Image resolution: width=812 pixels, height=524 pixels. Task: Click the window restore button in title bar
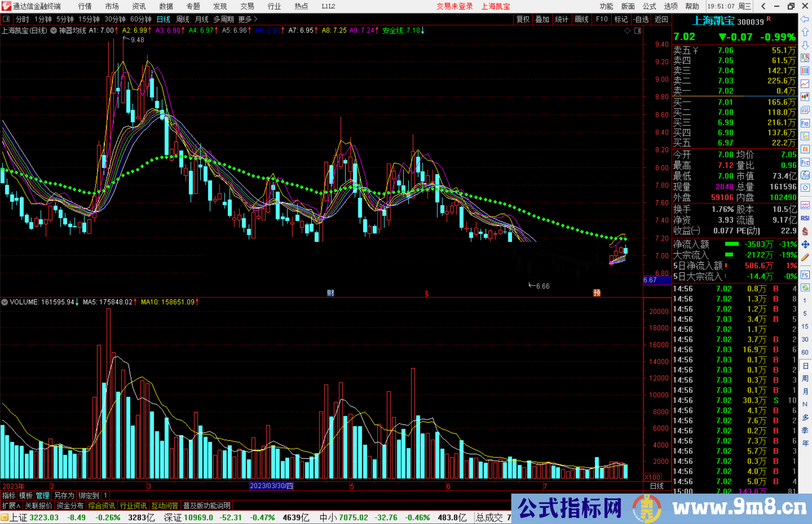[x=791, y=6]
